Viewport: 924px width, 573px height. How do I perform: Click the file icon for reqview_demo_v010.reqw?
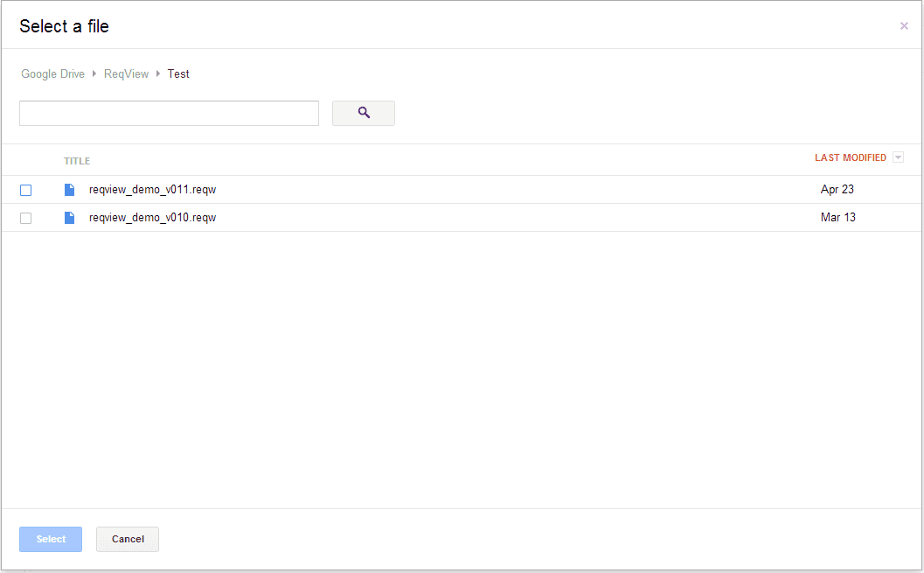(70, 218)
